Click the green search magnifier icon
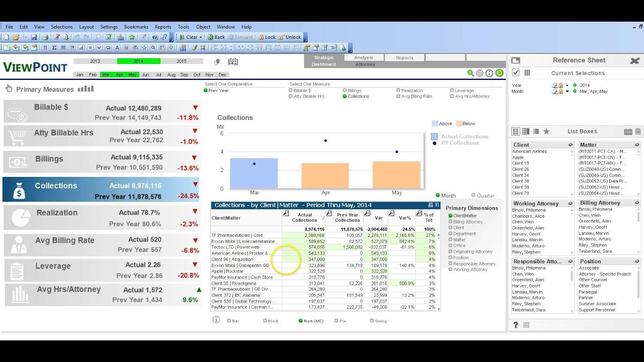This screenshot has height=362, width=644. (x=470, y=73)
